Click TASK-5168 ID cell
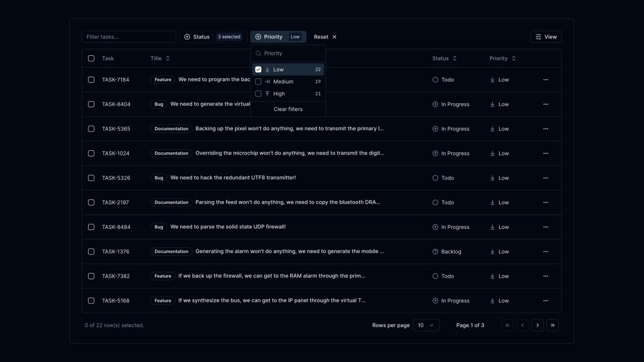 tap(115, 301)
